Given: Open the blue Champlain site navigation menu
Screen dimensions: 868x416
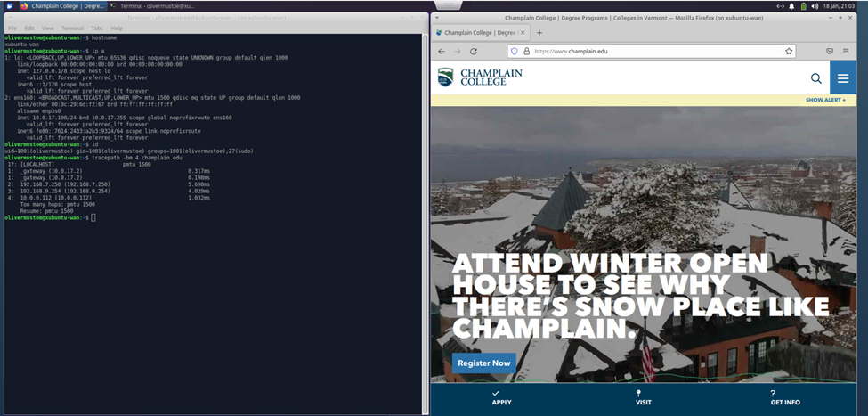Looking at the screenshot, I should click(x=843, y=77).
